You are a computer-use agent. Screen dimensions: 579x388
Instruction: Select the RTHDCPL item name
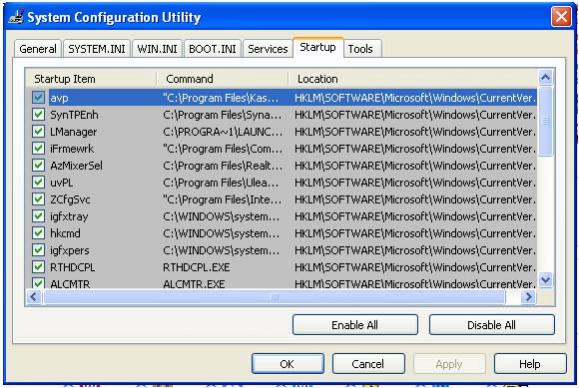click(x=73, y=267)
